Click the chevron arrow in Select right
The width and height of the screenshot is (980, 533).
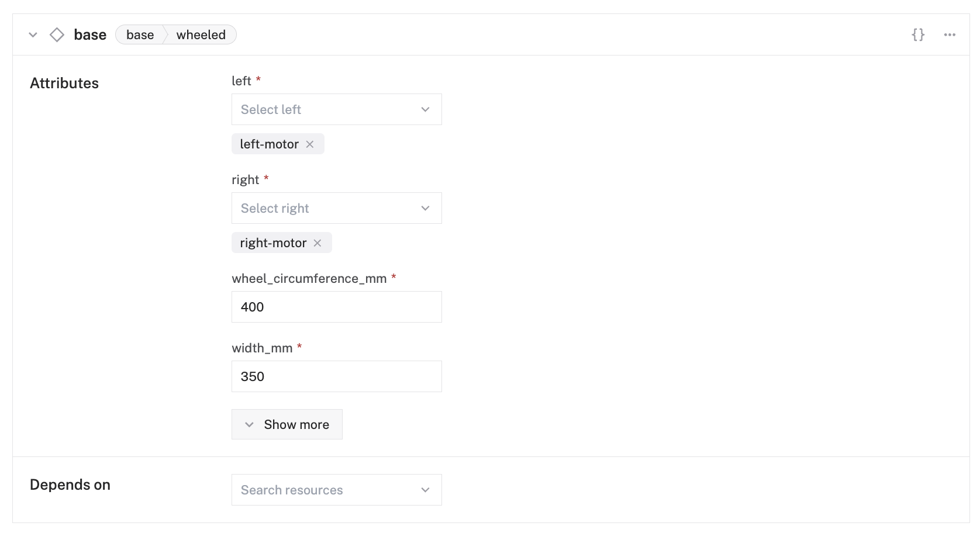tap(426, 208)
